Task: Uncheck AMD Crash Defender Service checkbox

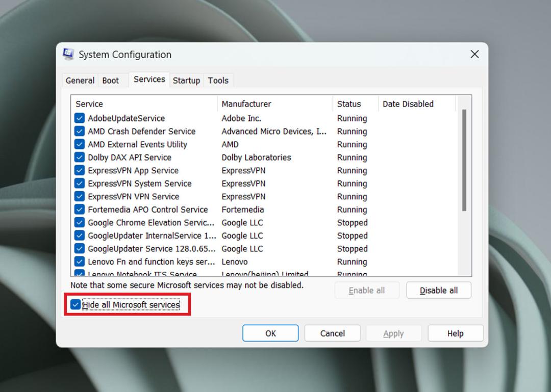Action: (x=80, y=131)
